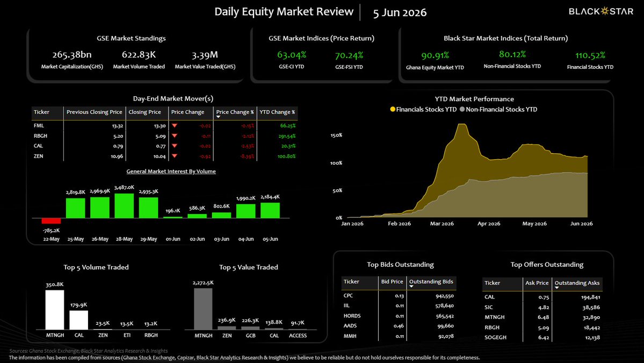Click Financial Stocks YTD 110.52%
The width and height of the screenshot is (644, 363).
click(590, 55)
